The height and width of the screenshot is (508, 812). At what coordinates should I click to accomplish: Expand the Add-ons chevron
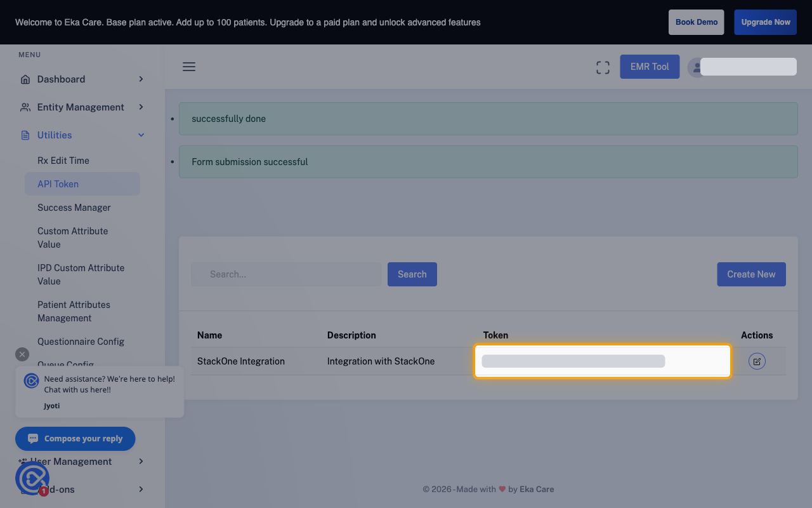[x=141, y=490]
